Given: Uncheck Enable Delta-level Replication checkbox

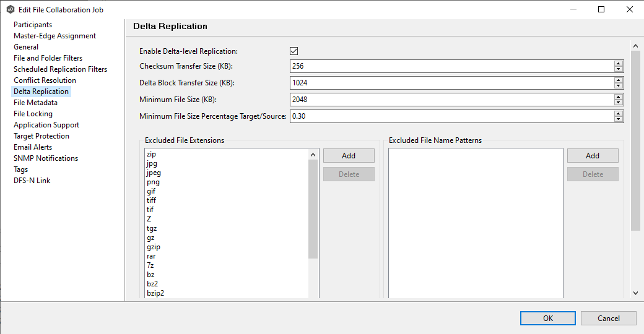Looking at the screenshot, I should pyautogui.click(x=294, y=51).
